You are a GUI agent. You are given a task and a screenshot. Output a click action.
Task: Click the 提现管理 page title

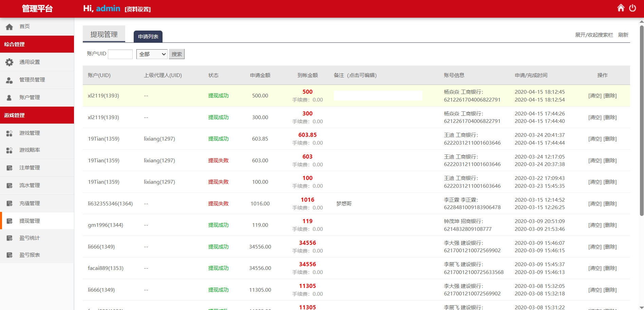(x=104, y=34)
